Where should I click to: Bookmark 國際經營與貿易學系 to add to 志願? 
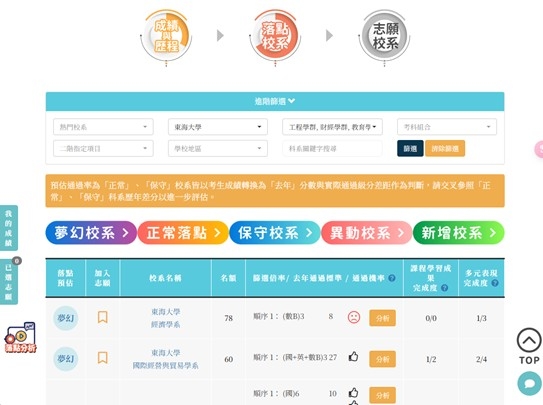(103, 358)
